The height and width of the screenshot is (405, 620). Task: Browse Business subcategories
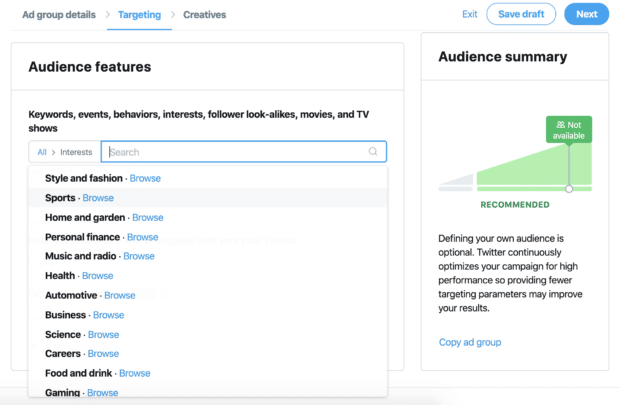108,315
